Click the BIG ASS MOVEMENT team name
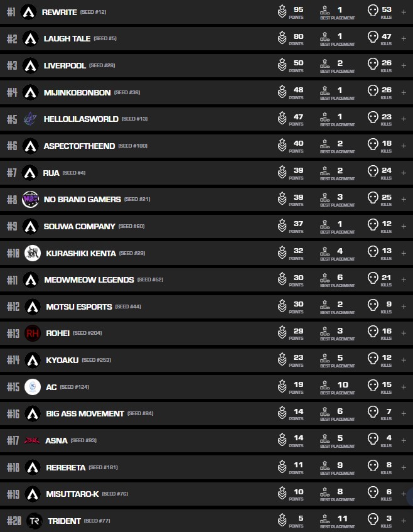The image size is (413, 532). (x=85, y=413)
